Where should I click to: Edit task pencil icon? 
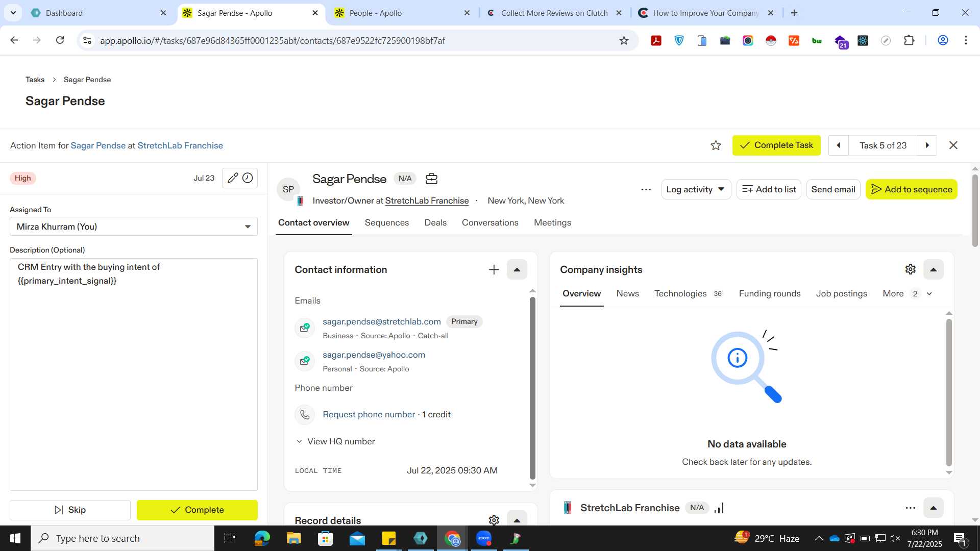[x=232, y=178]
